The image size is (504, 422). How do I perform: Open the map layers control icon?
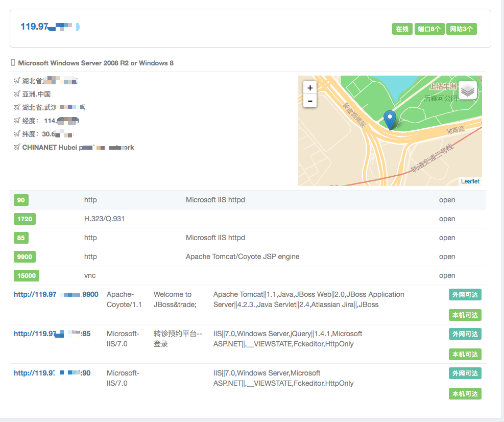coord(468,90)
